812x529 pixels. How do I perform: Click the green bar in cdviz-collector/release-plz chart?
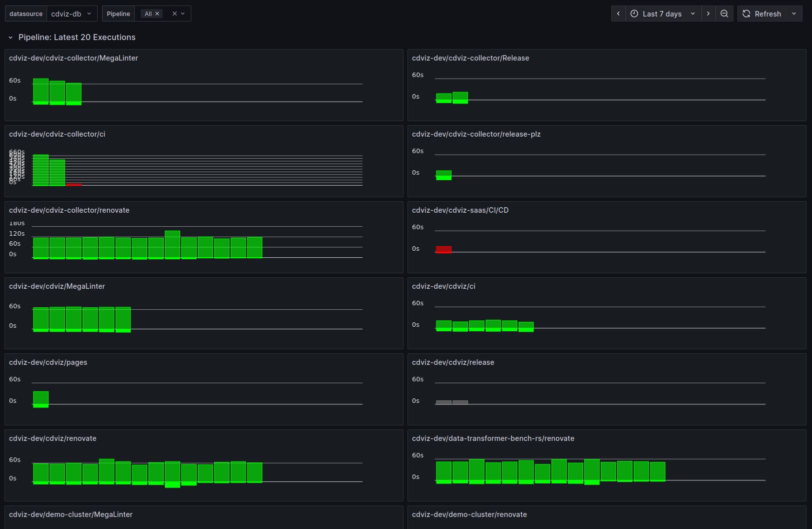point(444,175)
